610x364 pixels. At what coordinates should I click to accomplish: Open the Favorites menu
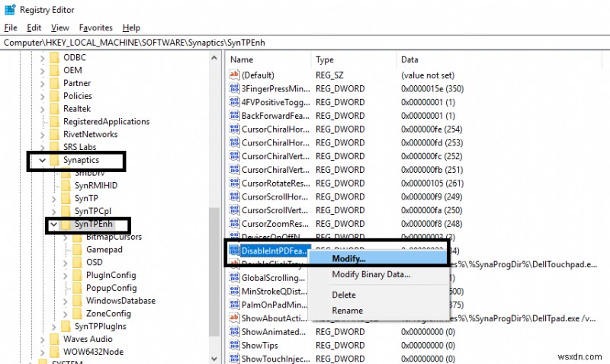(x=96, y=27)
